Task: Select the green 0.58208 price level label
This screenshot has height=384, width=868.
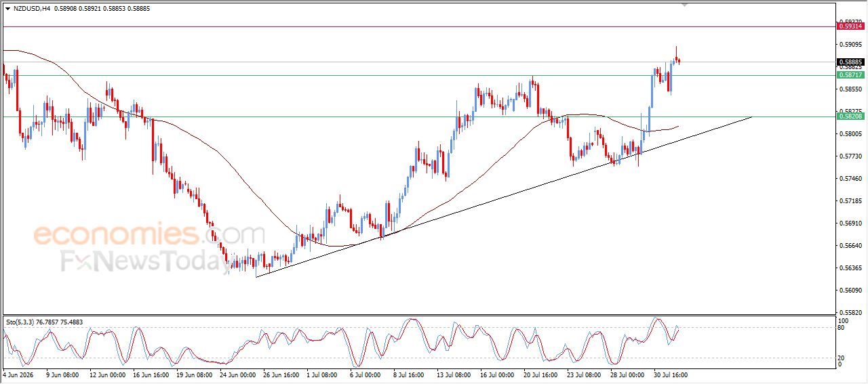Action: (850, 116)
